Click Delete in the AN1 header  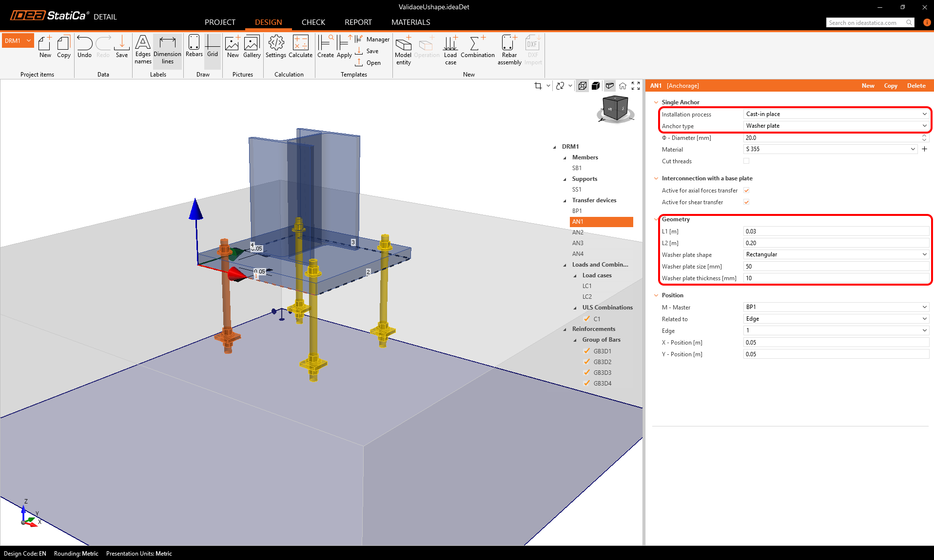(x=916, y=86)
